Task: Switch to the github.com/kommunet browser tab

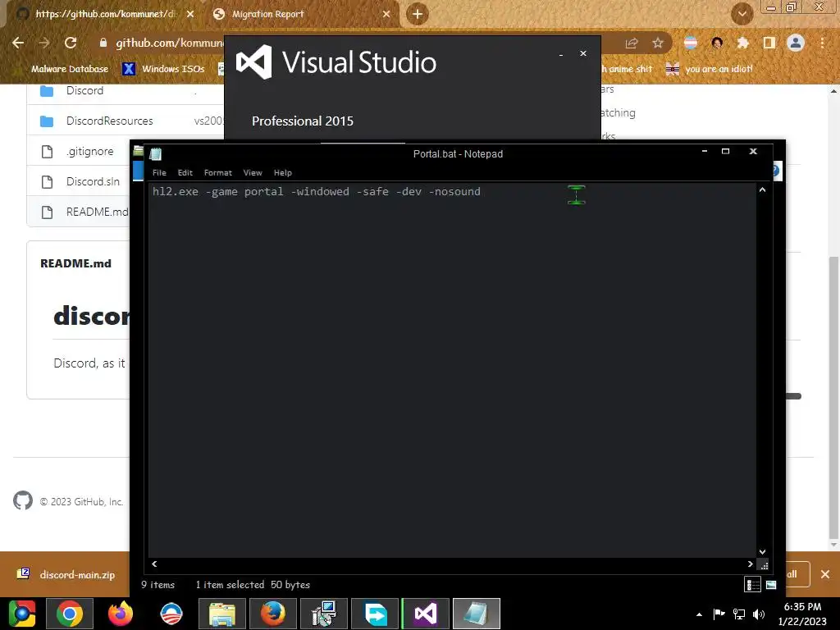Action: pyautogui.click(x=105, y=14)
